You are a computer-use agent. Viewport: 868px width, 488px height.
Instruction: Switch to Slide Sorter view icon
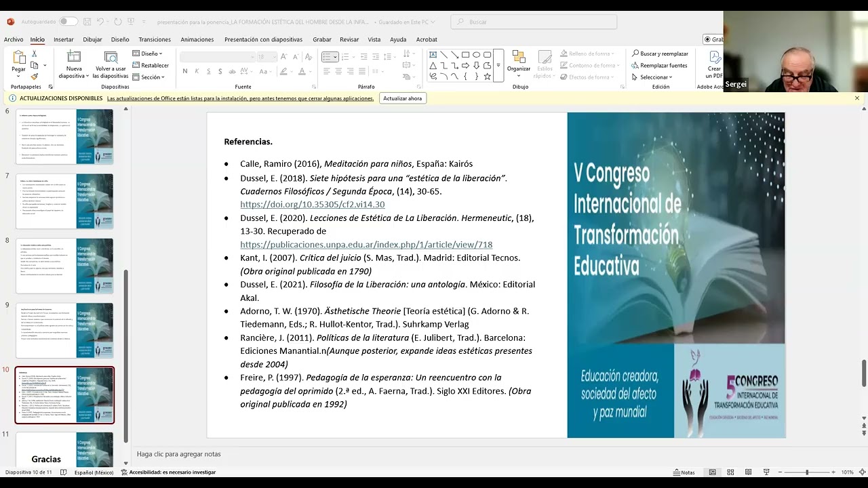coord(730,472)
